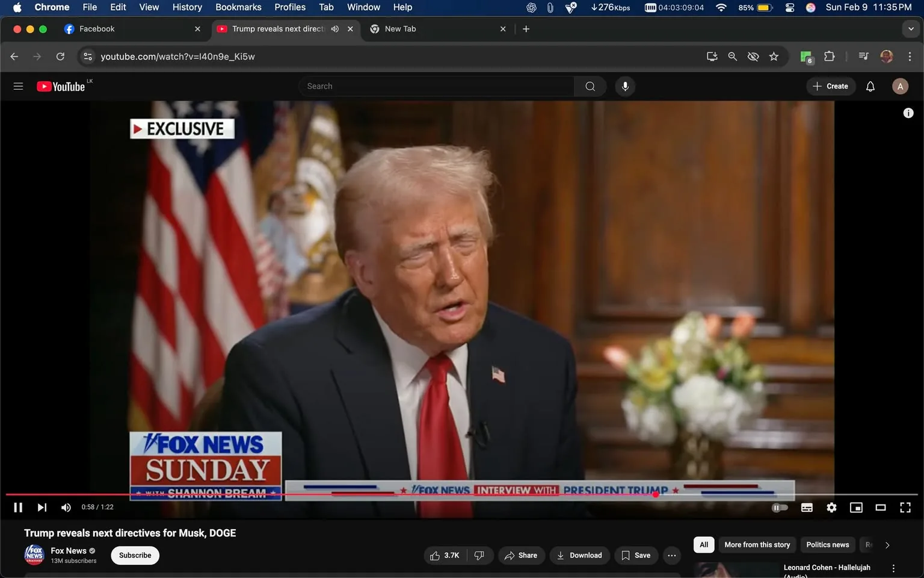The height and width of the screenshot is (578, 924).
Task: Enter fullscreen video mode
Action: 905,508
